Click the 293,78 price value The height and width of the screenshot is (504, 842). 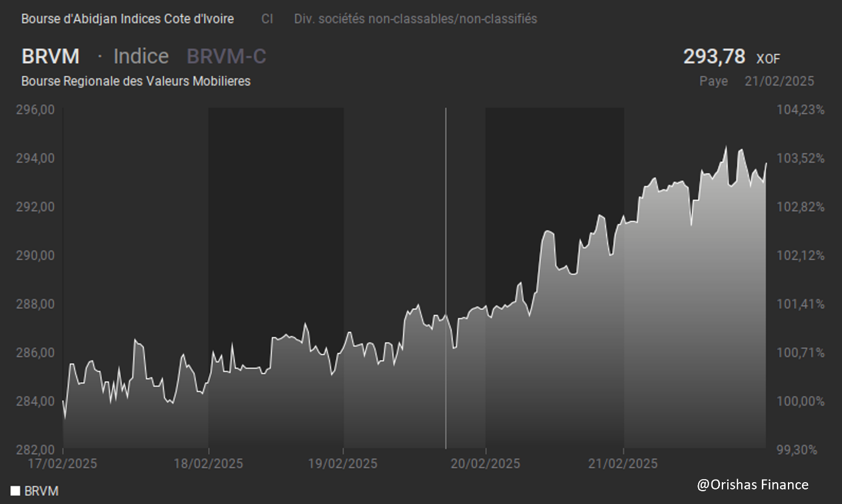[714, 56]
